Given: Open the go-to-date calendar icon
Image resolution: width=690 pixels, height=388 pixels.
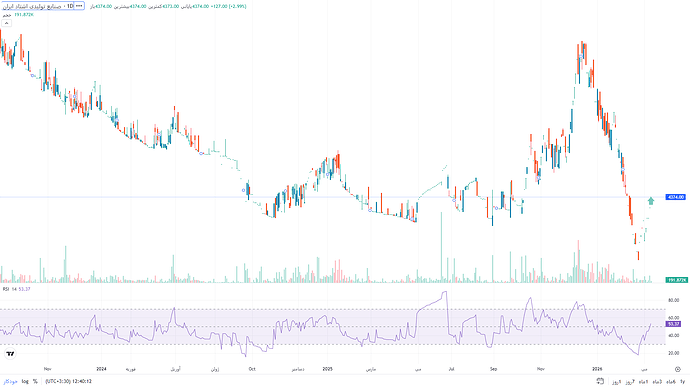Looking at the screenshot, I should [600, 381].
